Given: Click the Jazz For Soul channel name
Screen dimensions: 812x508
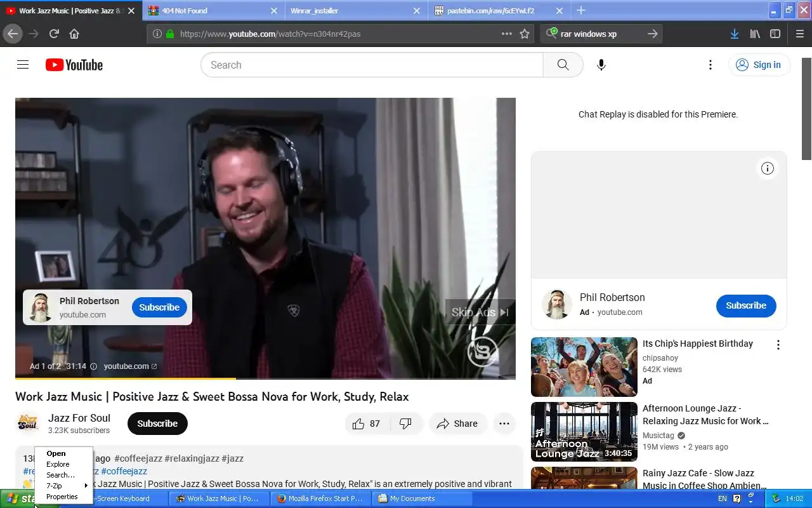Looking at the screenshot, I should coord(79,418).
